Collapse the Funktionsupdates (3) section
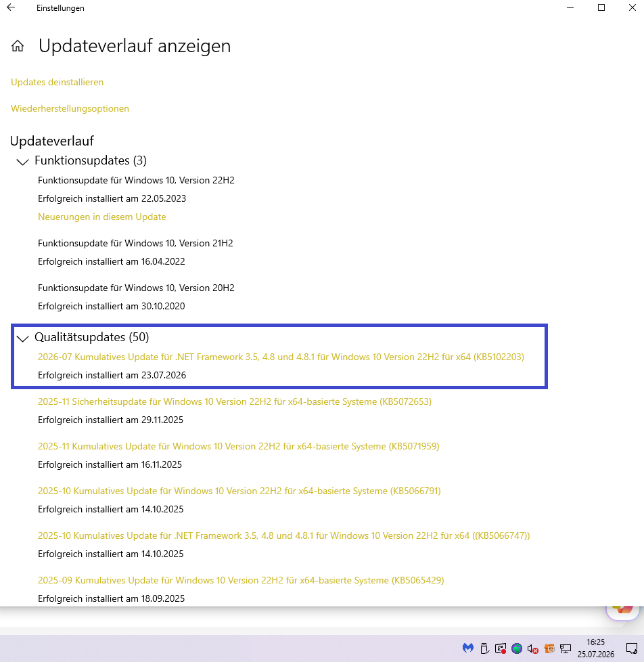Image resolution: width=644 pixels, height=662 pixels. [x=22, y=161]
